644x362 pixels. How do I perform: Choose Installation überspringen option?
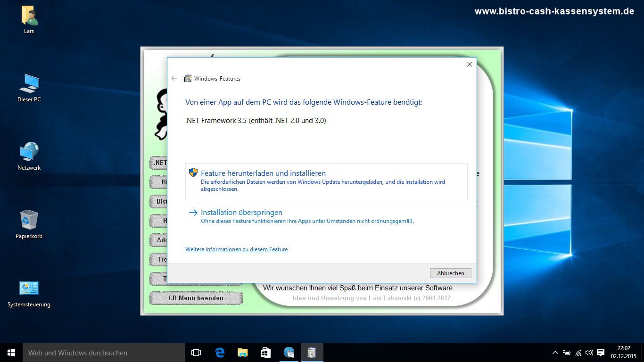[241, 213]
